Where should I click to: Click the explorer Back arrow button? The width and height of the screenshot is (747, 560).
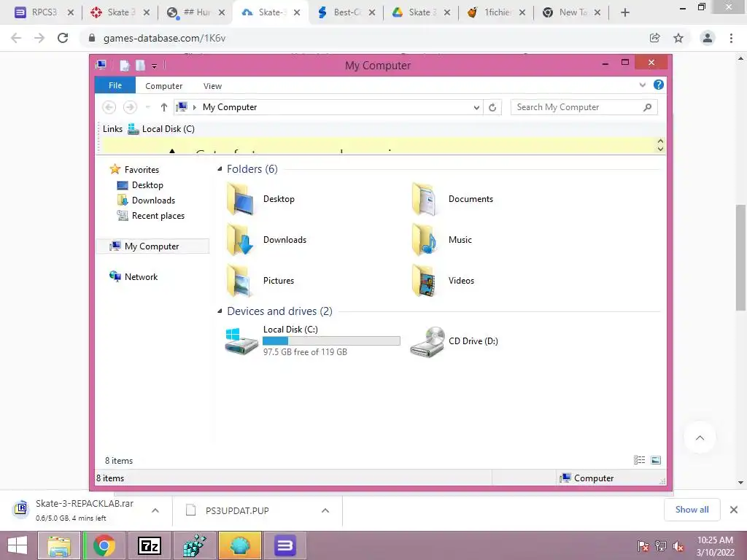pyautogui.click(x=109, y=107)
